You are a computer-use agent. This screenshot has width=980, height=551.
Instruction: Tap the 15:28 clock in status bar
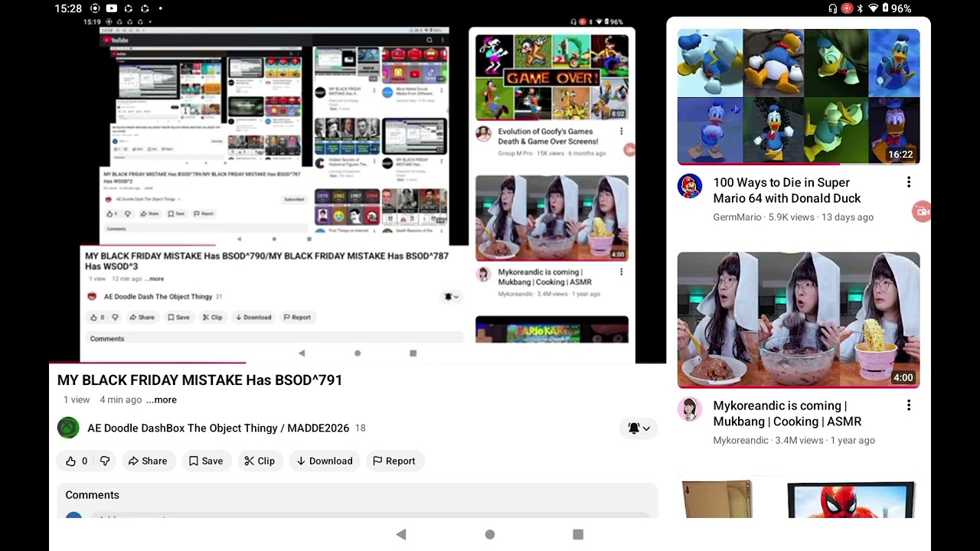coord(68,8)
